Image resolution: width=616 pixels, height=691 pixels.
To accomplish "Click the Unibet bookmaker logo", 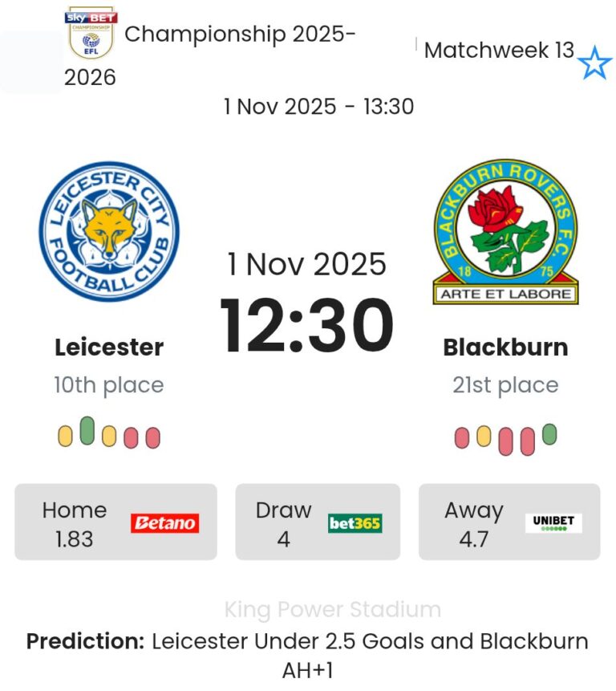I will tap(553, 523).
